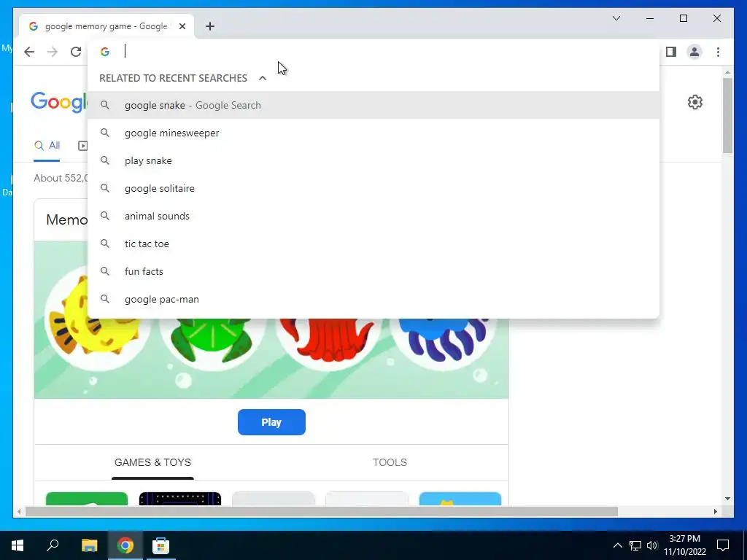Choose the tic tac toe suggestion
Screen dimensions: 747x560
[x=373, y=244]
